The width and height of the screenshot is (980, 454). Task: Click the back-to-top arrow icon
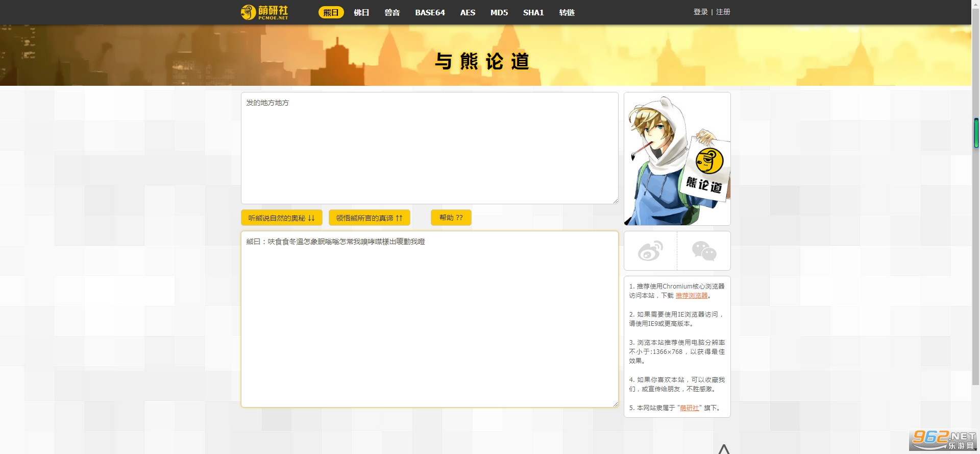coord(724,449)
